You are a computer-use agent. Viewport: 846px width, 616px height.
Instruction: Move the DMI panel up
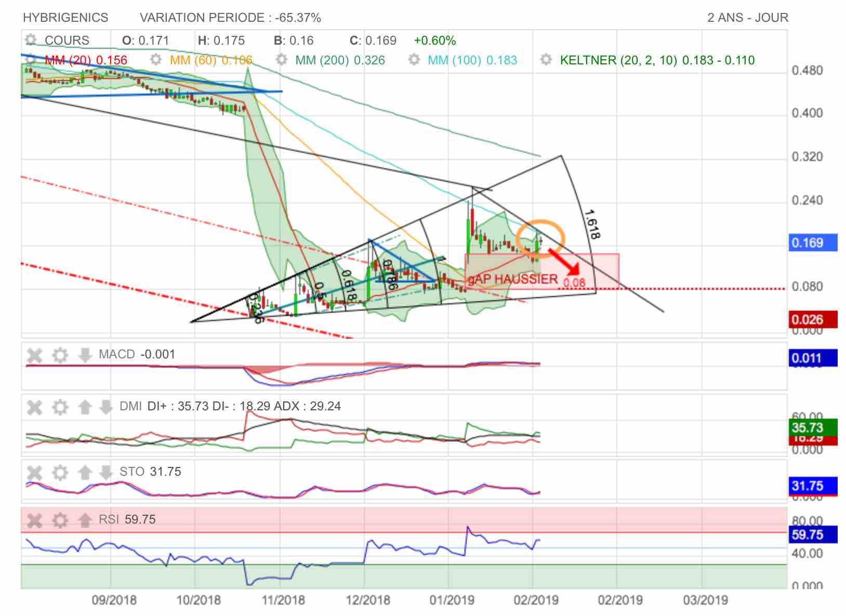[85, 407]
